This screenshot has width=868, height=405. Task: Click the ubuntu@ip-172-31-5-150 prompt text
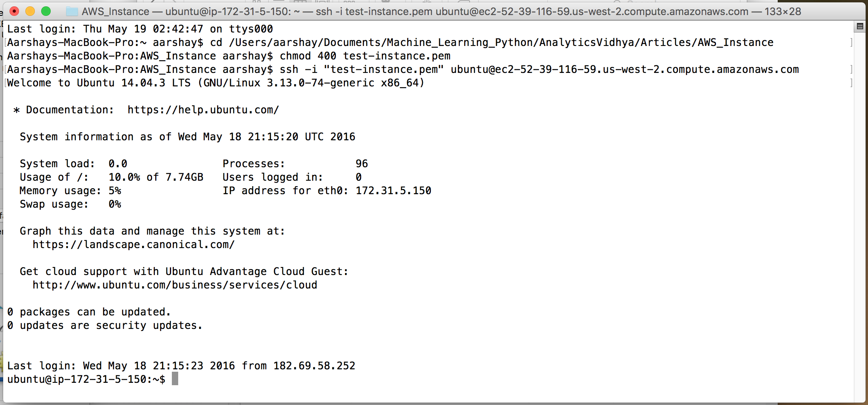(77, 379)
